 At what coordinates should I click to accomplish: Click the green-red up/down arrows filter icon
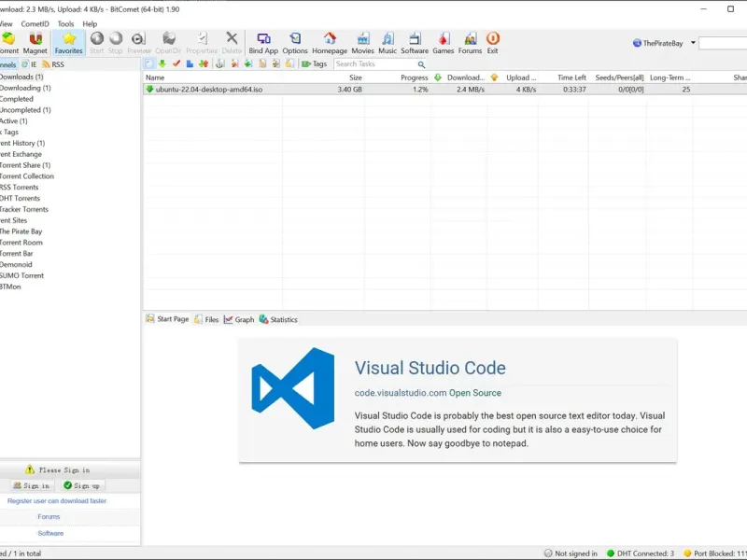[x=204, y=63]
